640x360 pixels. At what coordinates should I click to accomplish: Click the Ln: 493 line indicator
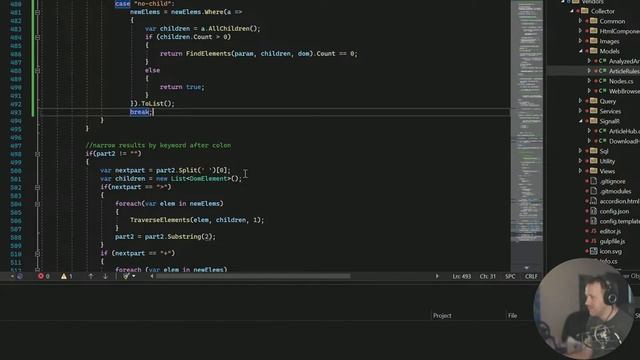(461, 276)
